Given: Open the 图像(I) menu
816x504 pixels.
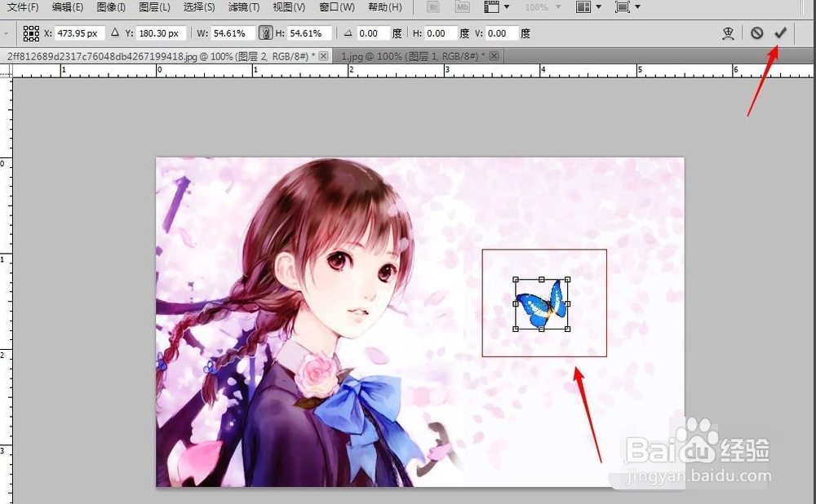Looking at the screenshot, I should click(111, 7).
